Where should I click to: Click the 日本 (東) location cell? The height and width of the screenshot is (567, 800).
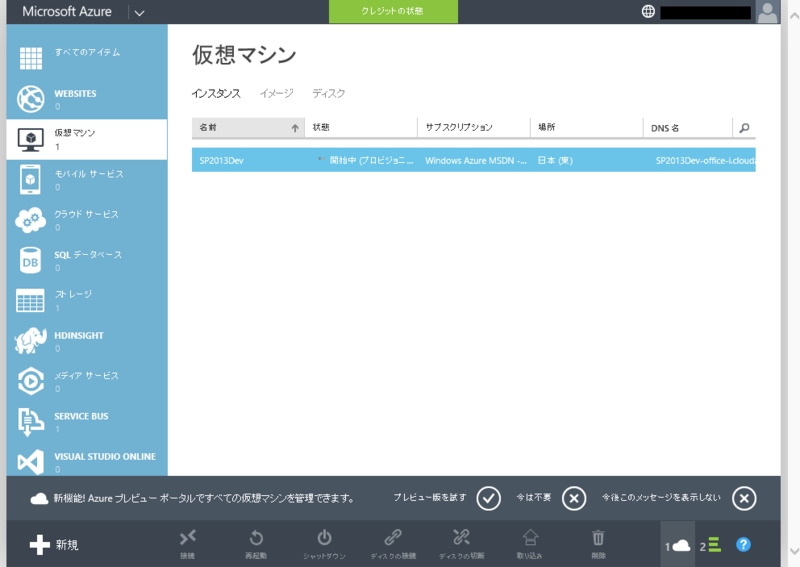pyautogui.click(x=555, y=160)
